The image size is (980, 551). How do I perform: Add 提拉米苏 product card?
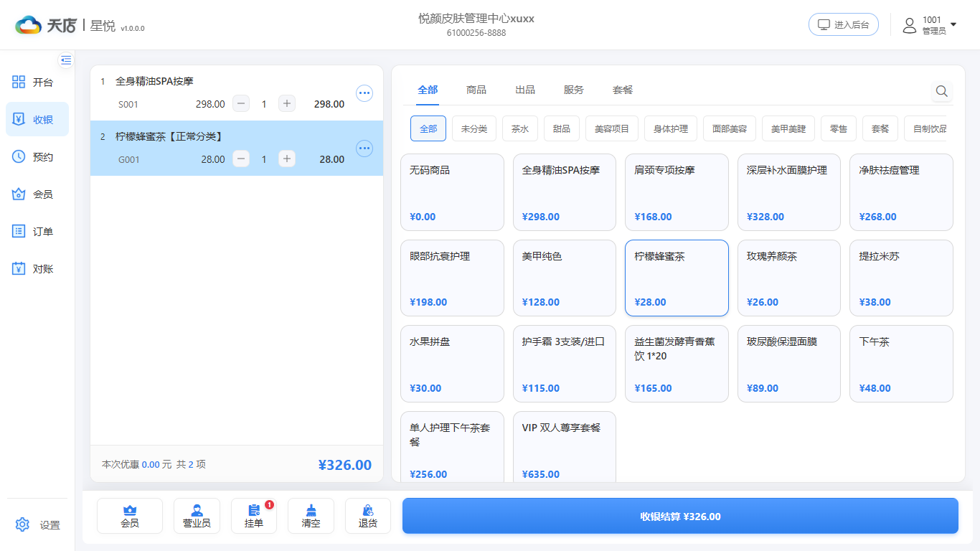point(901,278)
